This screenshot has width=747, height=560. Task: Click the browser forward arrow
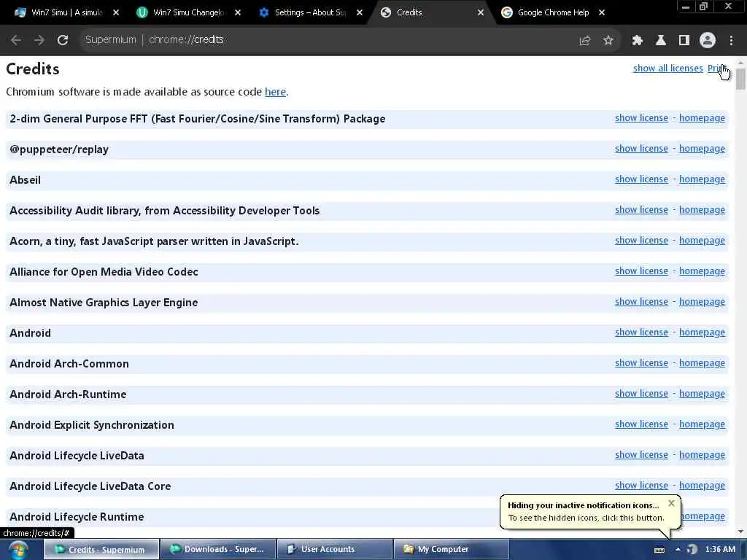coord(39,40)
